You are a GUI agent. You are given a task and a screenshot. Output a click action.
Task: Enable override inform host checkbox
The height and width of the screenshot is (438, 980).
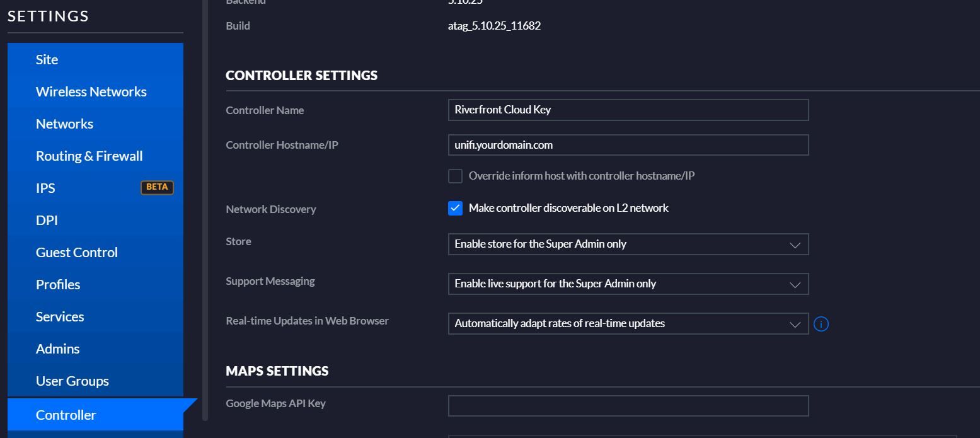pos(455,176)
